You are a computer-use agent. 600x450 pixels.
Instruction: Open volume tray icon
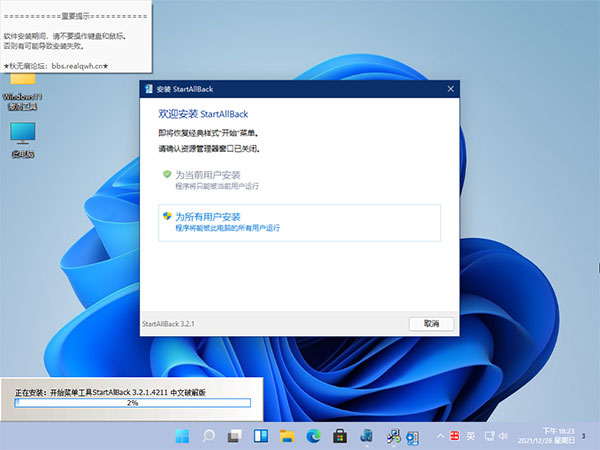pyautogui.click(x=503, y=436)
